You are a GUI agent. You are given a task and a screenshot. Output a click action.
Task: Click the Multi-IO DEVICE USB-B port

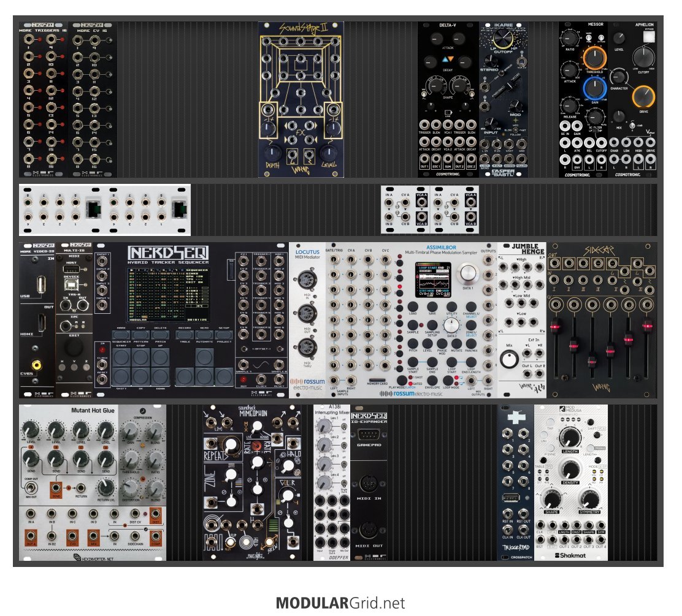(x=71, y=285)
